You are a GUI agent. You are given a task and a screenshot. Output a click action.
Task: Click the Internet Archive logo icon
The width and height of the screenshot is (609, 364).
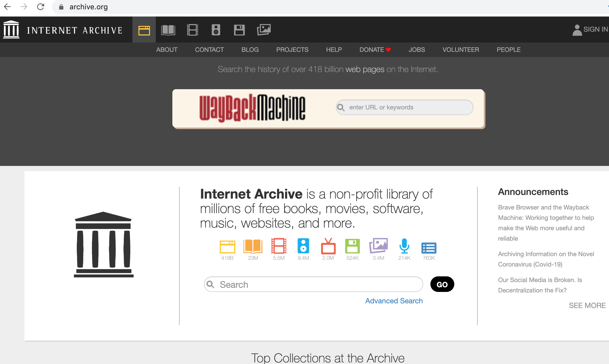11,29
